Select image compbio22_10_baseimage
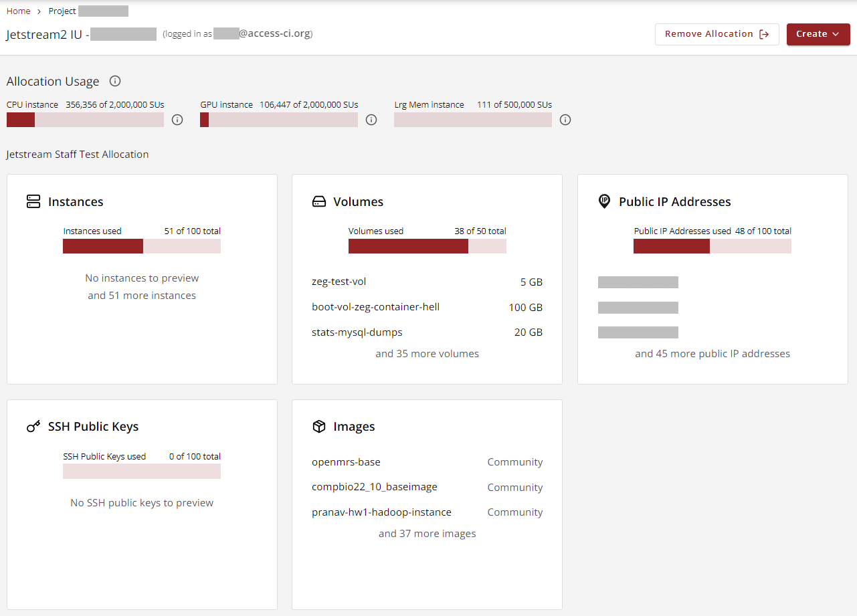Viewport: 857px width, 616px height. [x=375, y=487]
